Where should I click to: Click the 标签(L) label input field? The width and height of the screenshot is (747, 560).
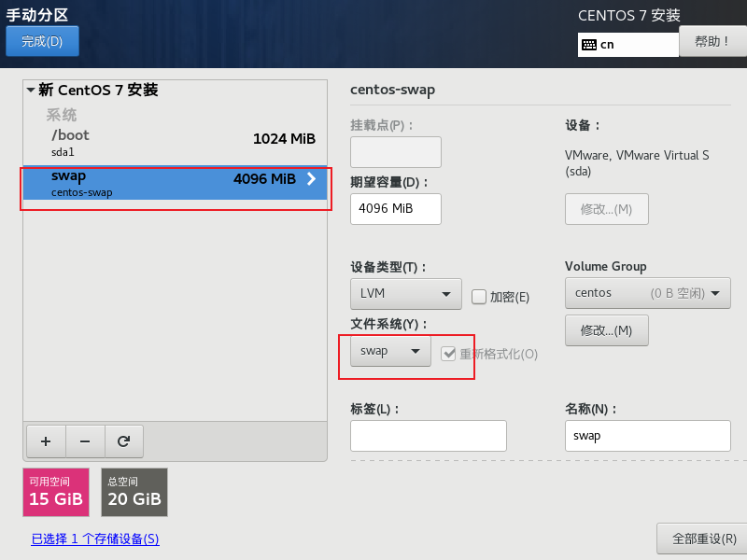[x=429, y=436]
